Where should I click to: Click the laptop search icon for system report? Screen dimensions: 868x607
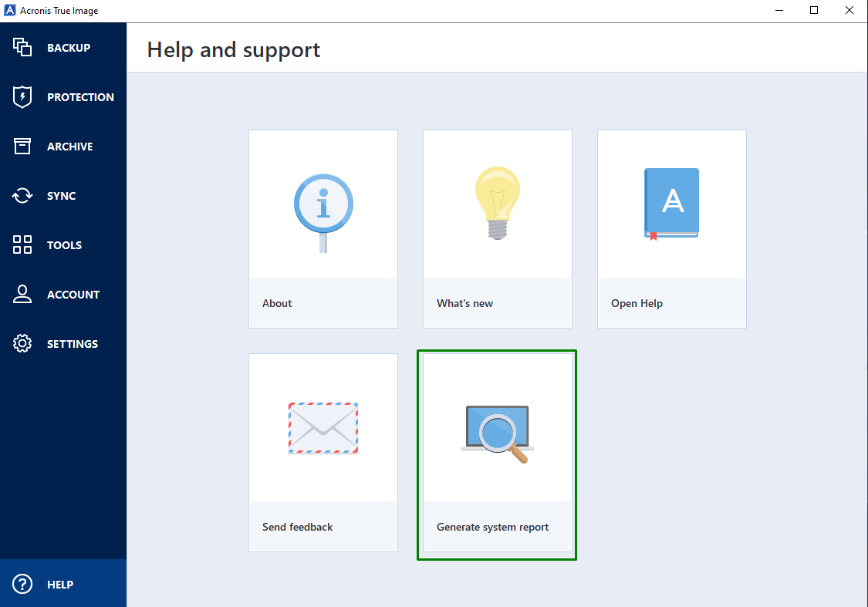[496, 427]
